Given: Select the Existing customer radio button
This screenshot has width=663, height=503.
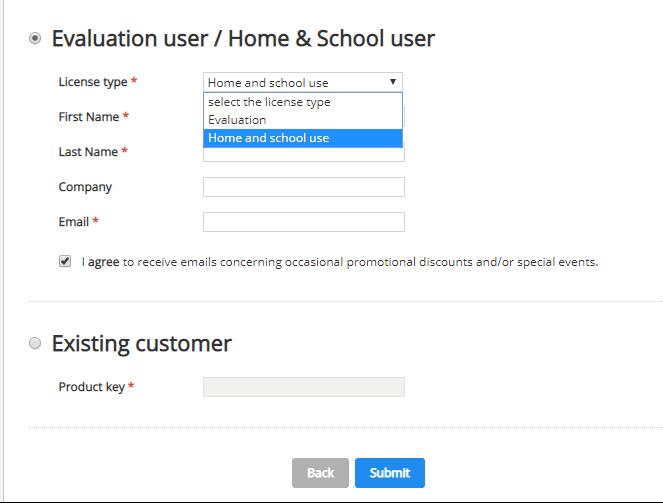Looking at the screenshot, I should pyautogui.click(x=36, y=344).
